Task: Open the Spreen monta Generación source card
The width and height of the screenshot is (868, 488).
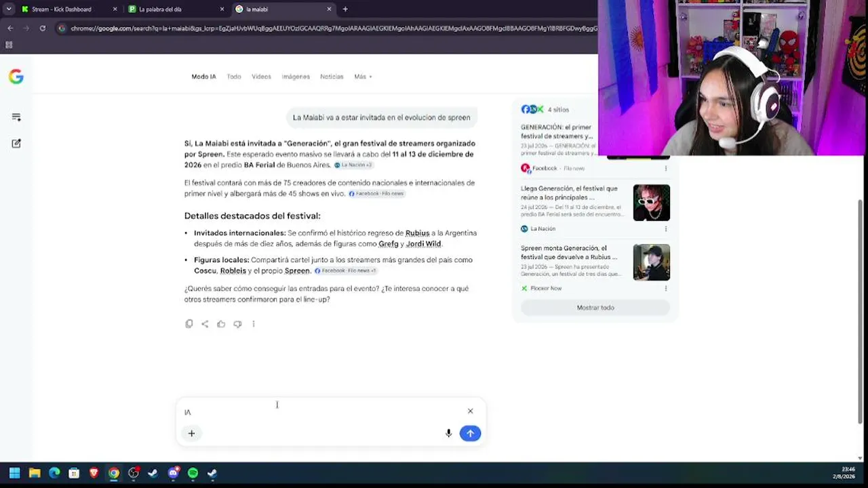Action: click(x=595, y=268)
